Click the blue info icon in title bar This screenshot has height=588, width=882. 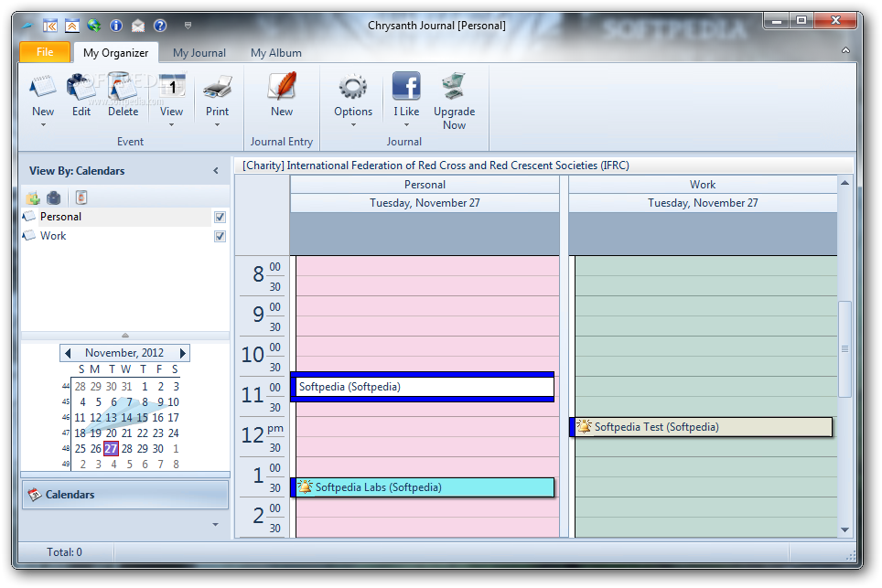[x=116, y=26]
